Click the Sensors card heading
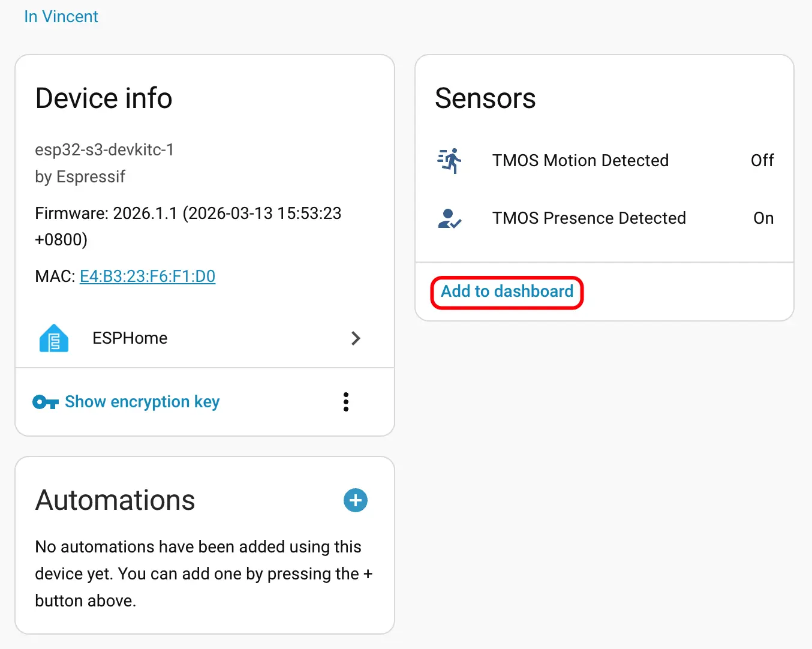The height and width of the screenshot is (649, 812). [x=485, y=98]
